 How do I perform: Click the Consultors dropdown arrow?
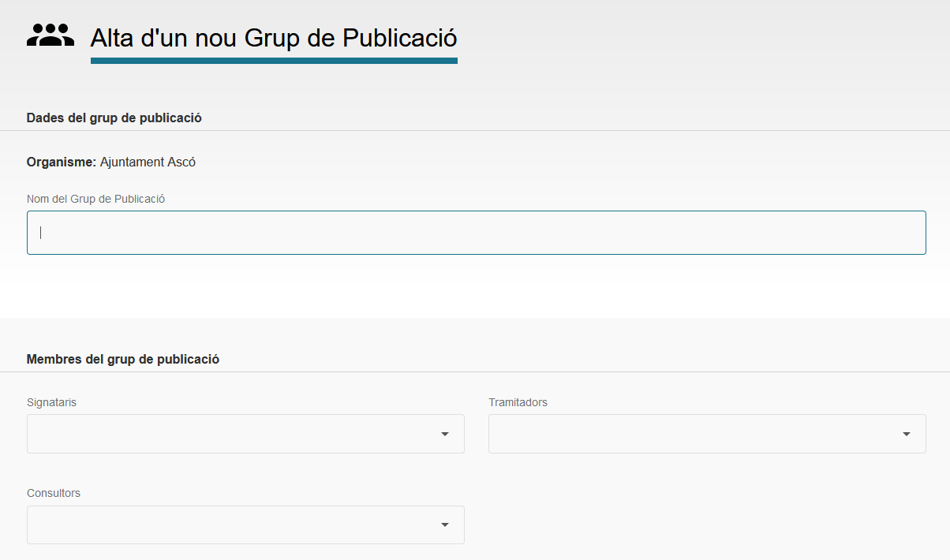tap(445, 525)
